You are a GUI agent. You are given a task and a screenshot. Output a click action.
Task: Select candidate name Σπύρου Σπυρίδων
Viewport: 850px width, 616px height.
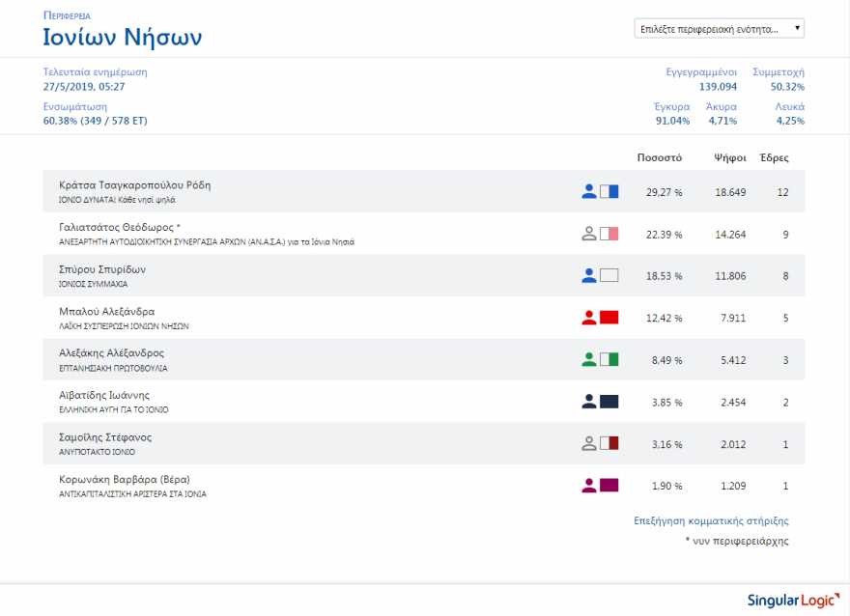[x=102, y=269]
